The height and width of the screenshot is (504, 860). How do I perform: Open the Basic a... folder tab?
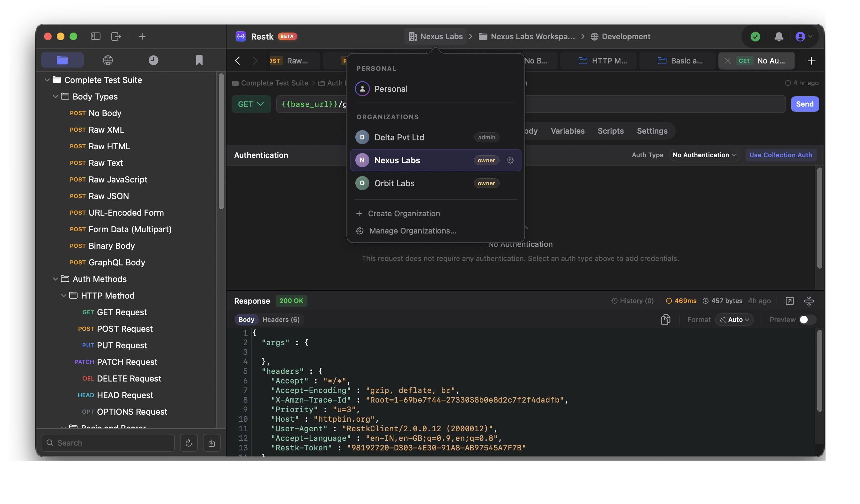click(677, 61)
